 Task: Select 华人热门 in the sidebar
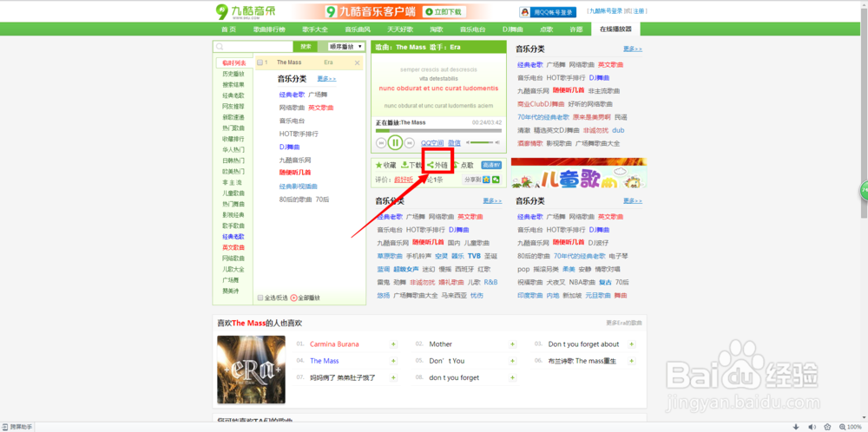233,150
